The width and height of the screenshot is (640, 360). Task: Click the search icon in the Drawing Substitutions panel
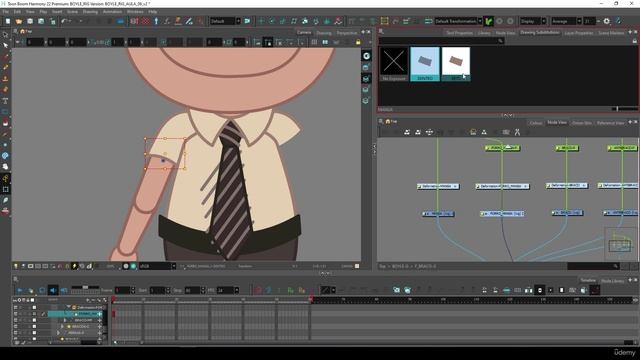(500, 40)
